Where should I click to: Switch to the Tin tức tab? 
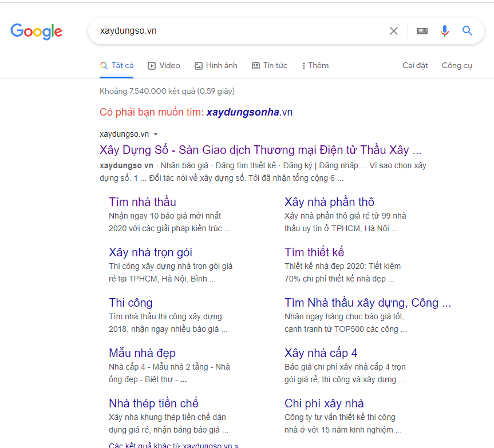click(270, 66)
